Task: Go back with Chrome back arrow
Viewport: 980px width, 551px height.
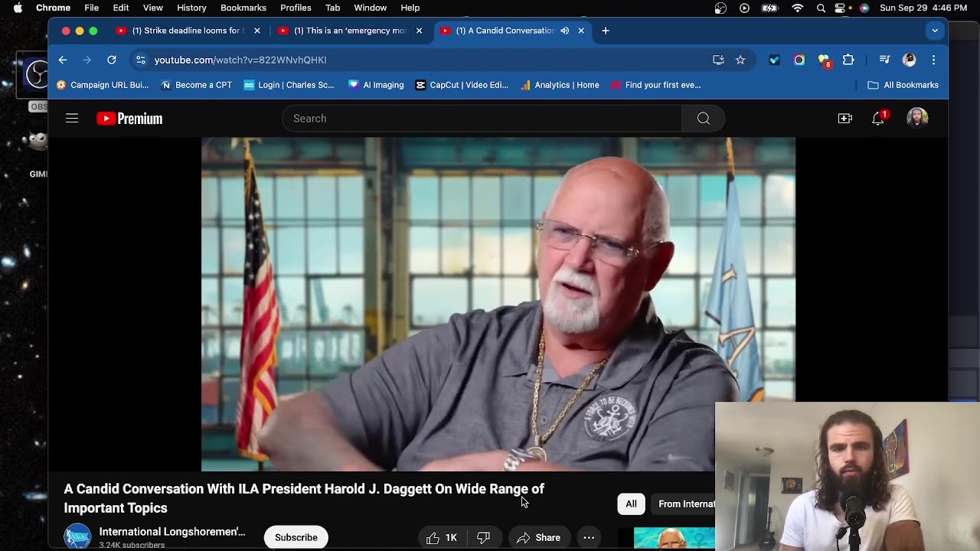Action: [63, 60]
